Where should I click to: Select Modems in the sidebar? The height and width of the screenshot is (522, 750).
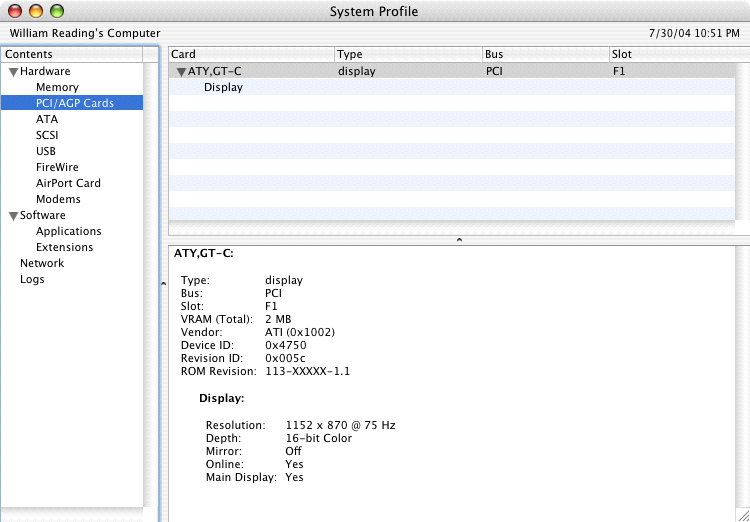[x=58, y=199]
